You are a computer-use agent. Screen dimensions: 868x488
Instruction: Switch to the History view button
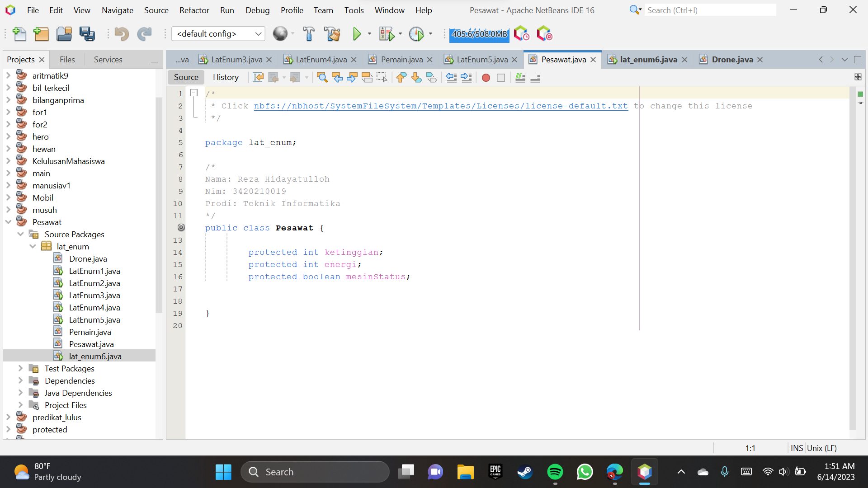(x=226, y=77)
